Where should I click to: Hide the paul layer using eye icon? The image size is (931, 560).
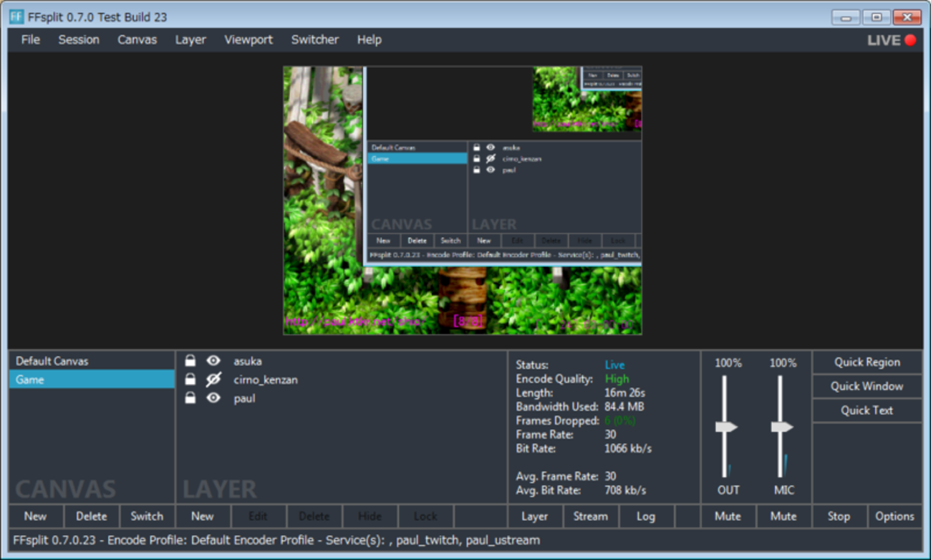pyautogui.click(x=213, y=398)
